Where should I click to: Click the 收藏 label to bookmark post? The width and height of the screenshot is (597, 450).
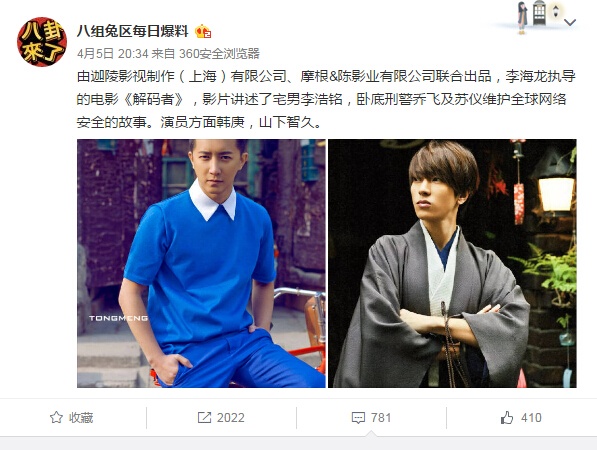(81, 418)
